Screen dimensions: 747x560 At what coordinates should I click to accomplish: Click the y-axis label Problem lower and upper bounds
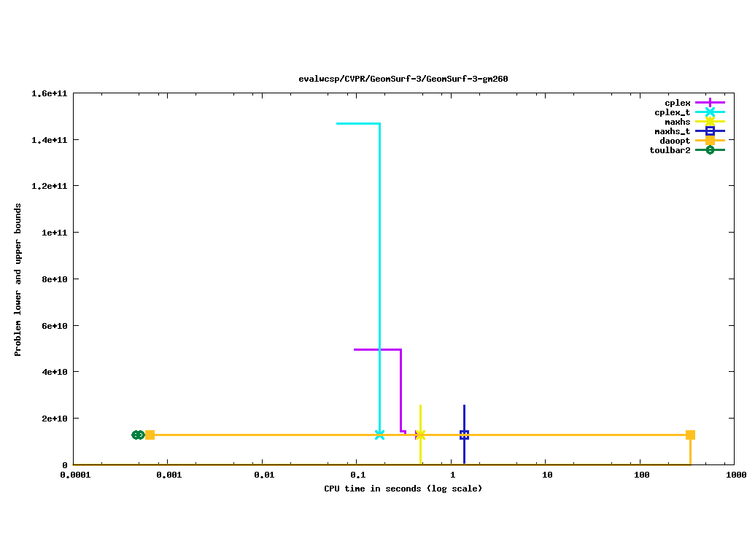[x=18, y=280]
